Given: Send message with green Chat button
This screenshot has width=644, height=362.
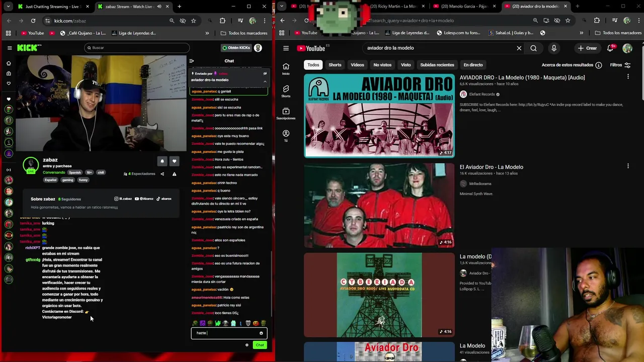Looking at the screenshot, I should click(x=260, y=345).
